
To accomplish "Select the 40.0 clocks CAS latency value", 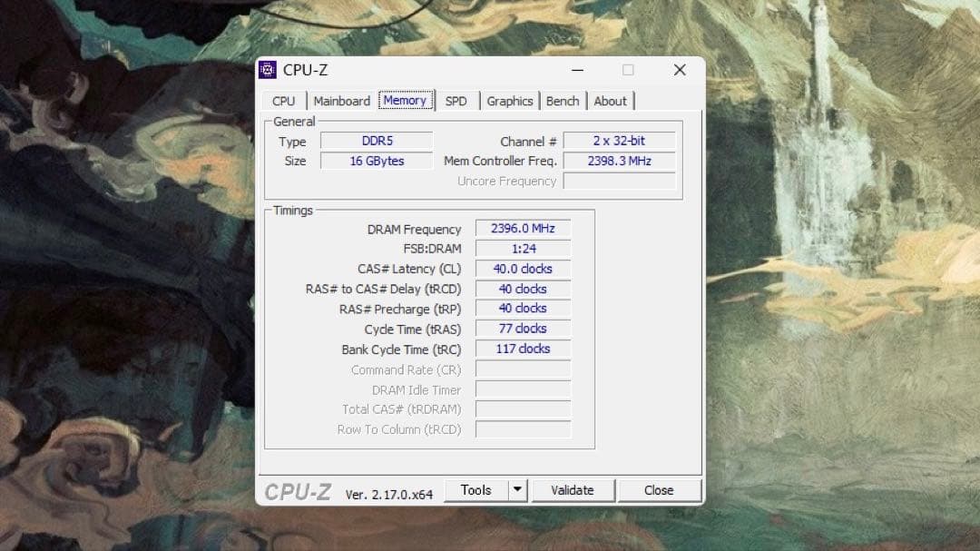I will [524, 269].
